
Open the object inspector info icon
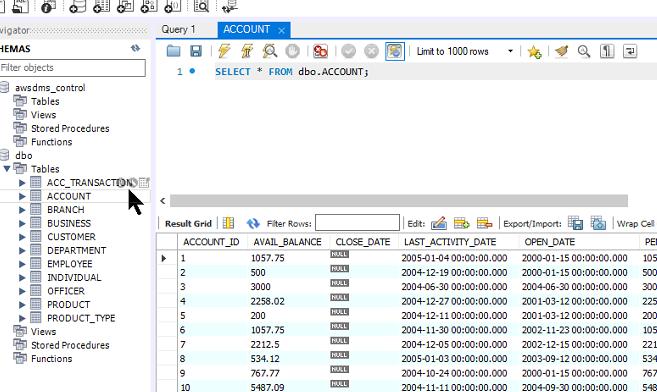[48, 6]
